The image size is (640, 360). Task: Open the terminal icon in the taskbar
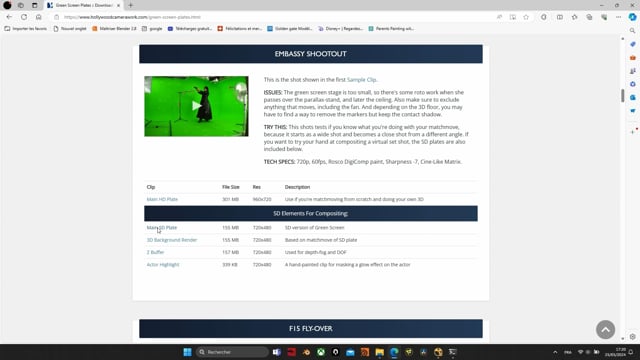[453, 352]
